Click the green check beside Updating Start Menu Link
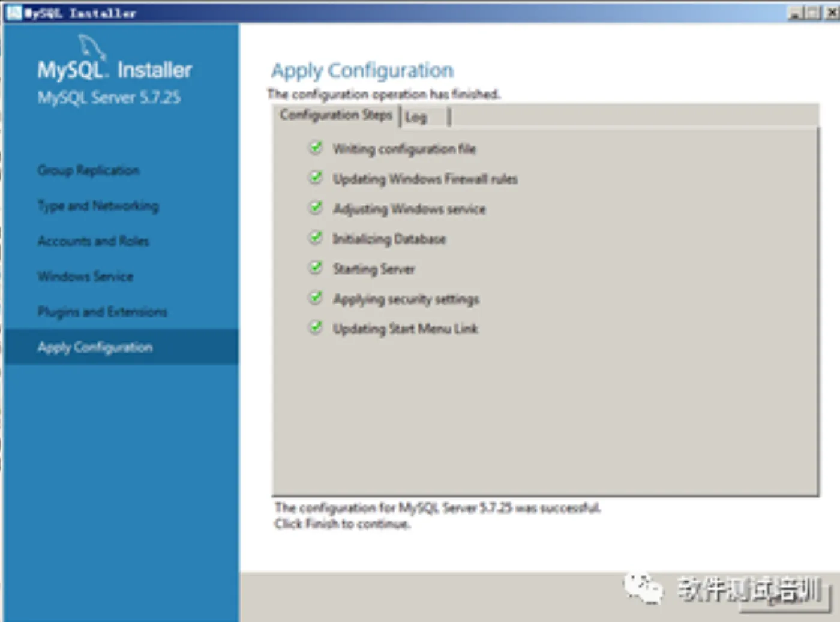This screenshot has height=622, width=840. coord(315,327)
